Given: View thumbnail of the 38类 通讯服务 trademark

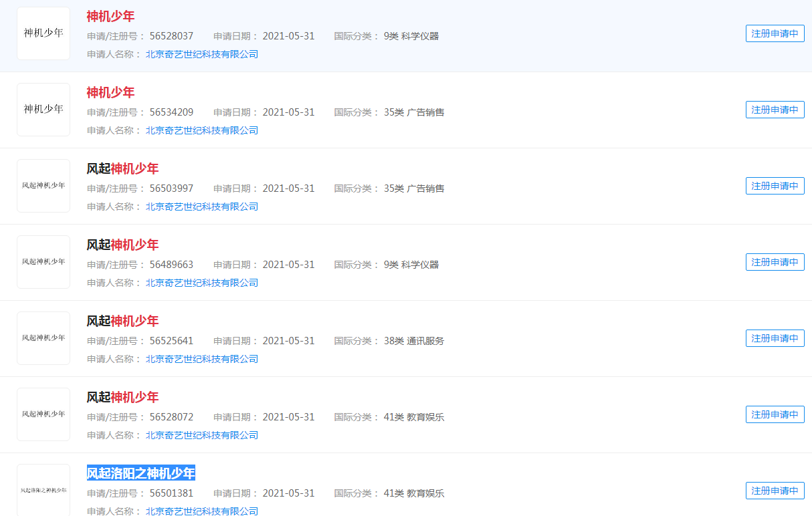Looking at the screenshot, I should (x=43, y=338).
